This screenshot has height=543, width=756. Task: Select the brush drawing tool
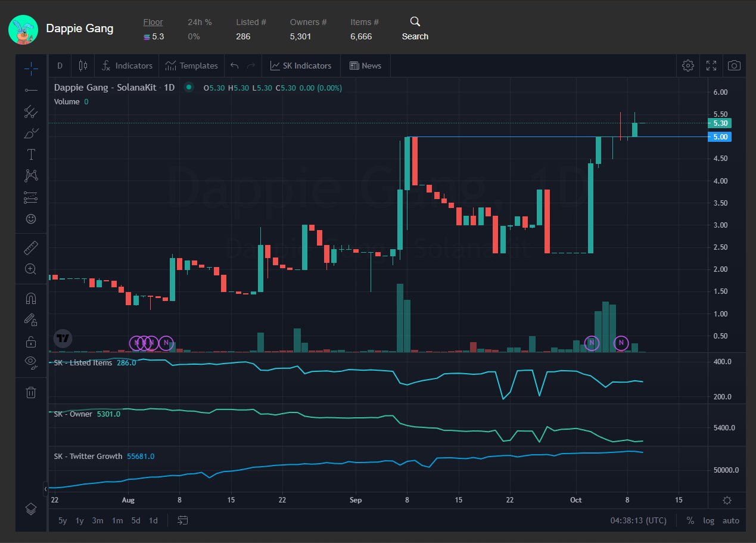click(31, 133)
